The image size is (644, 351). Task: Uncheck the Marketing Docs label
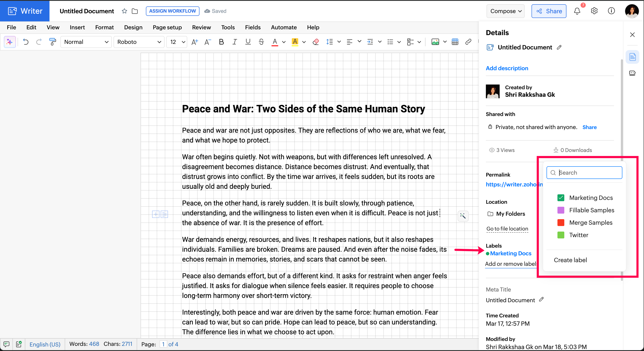[x=561, y=198]
